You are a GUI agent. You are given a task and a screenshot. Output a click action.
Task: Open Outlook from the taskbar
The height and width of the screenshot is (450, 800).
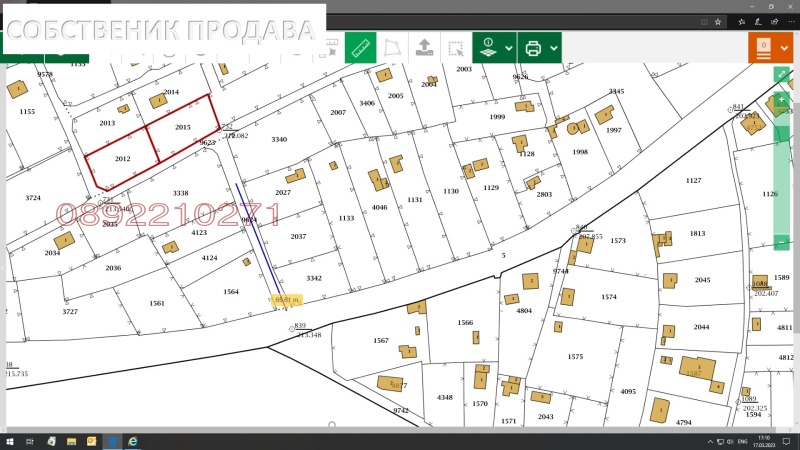[x=92, y=441]
